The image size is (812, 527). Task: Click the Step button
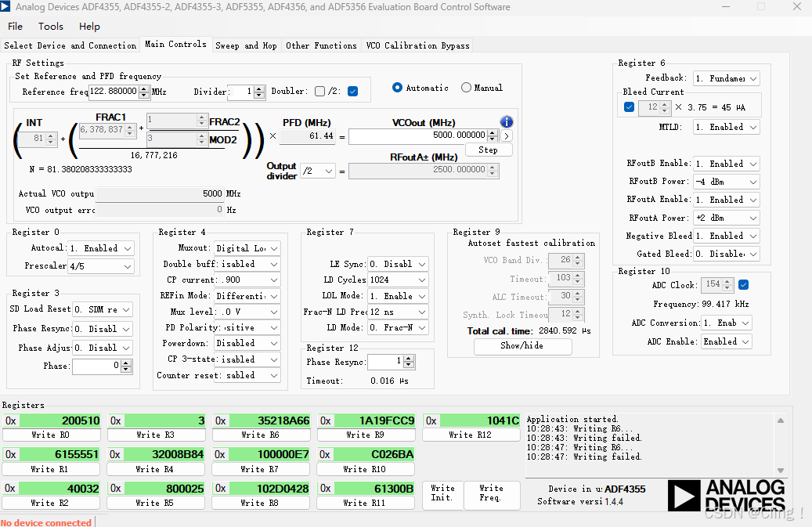pyautogui.click(x=489, y=150)
